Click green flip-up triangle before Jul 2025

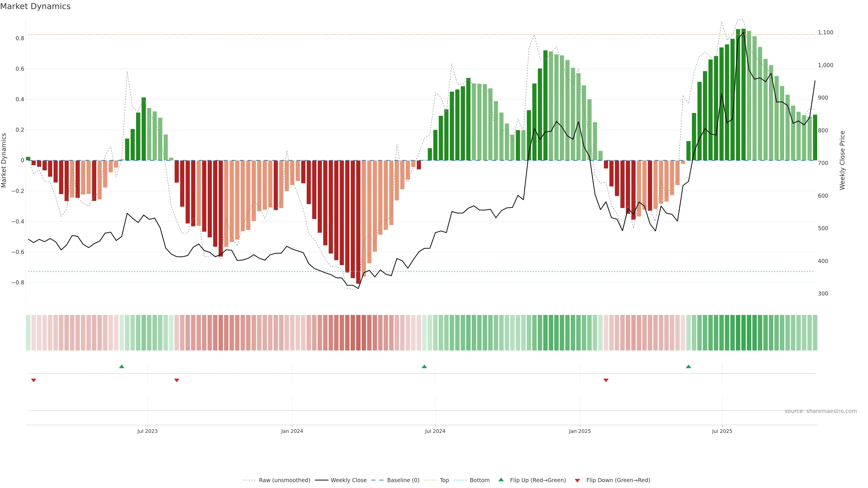tap(688, 366)
